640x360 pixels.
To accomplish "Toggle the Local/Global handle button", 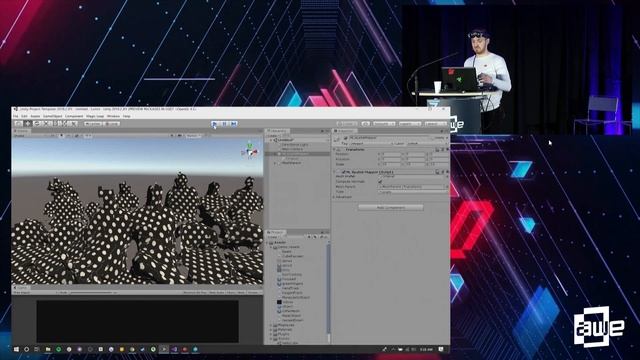I will click(112, 123).
